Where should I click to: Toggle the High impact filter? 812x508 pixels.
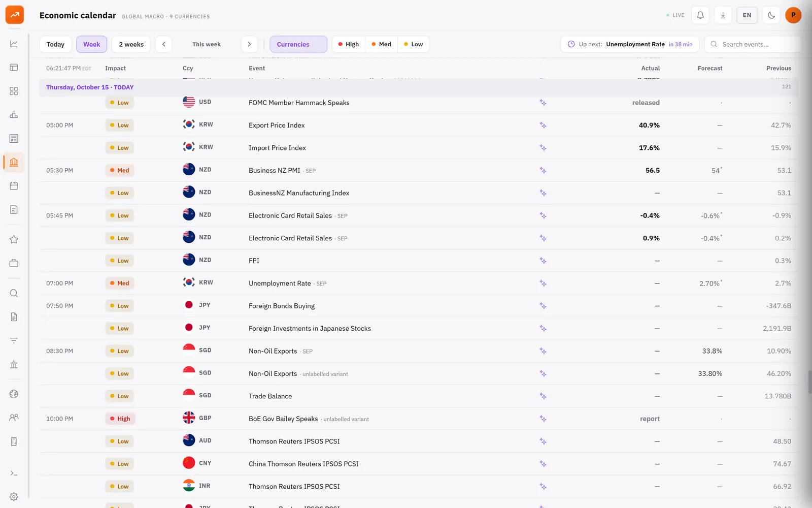349,44
